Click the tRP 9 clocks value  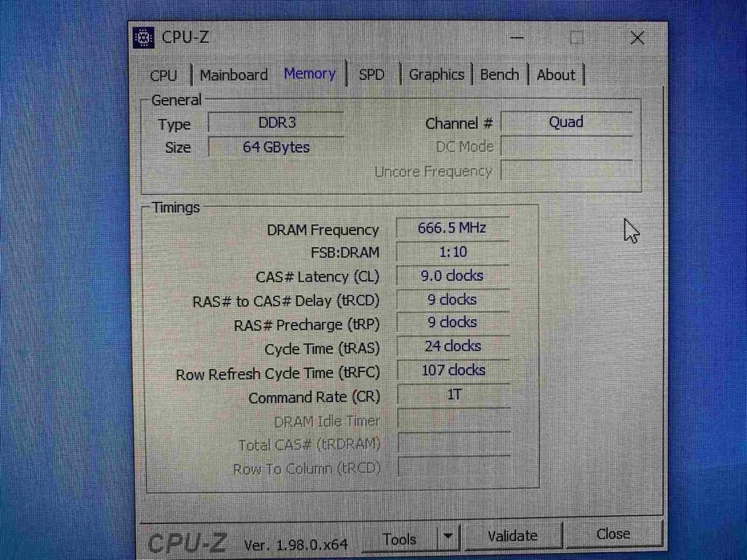pyautogui.click(x=452, y=322)
